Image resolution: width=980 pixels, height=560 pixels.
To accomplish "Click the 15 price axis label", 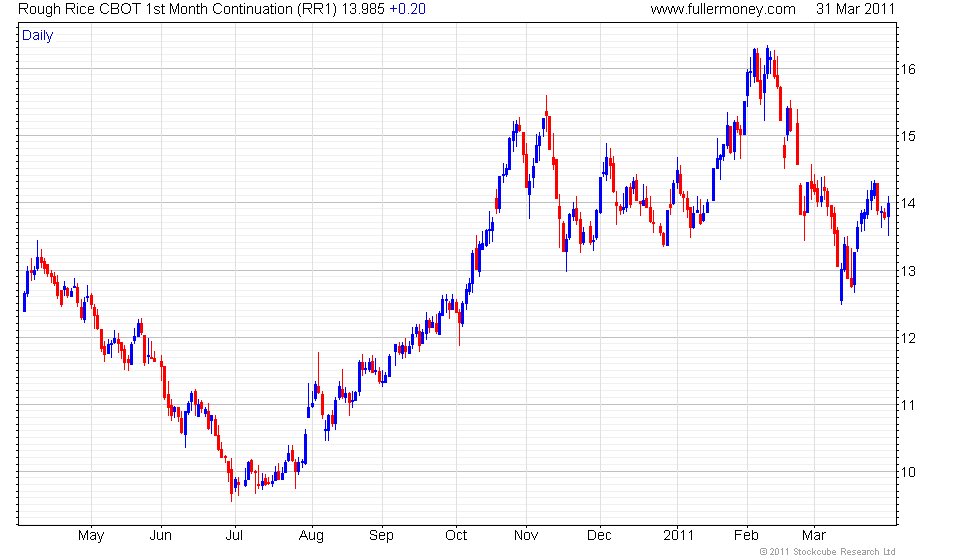I will [x=908, y=136].
